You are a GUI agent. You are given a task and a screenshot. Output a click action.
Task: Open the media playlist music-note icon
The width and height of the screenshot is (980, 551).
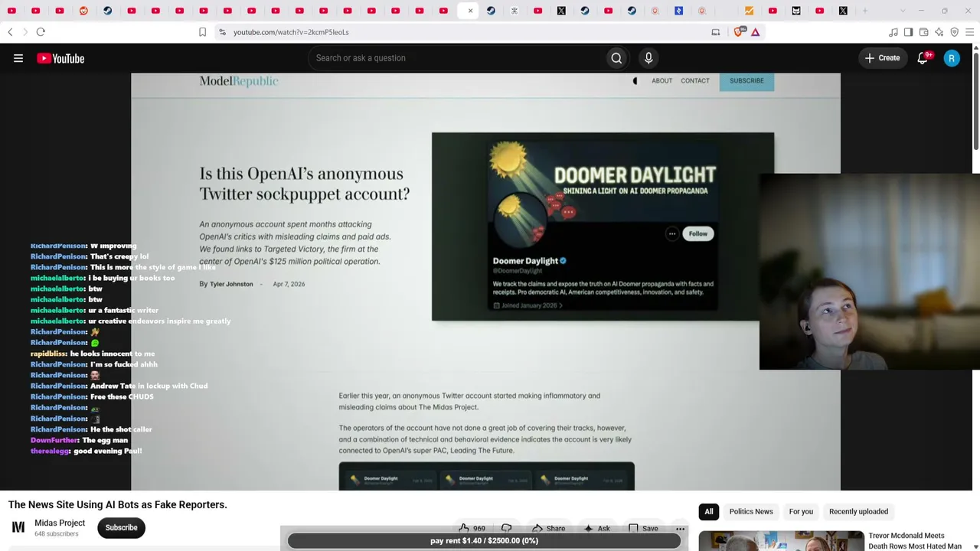(x=893, y=32)
